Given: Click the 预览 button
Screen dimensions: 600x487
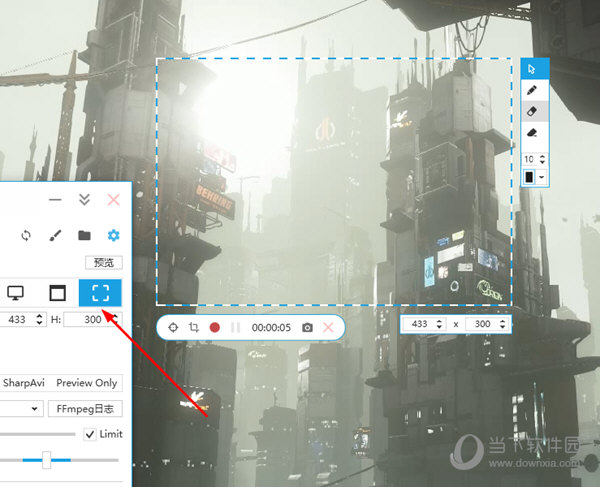Looking at the screenshot, I should click(x=103, y=263).
